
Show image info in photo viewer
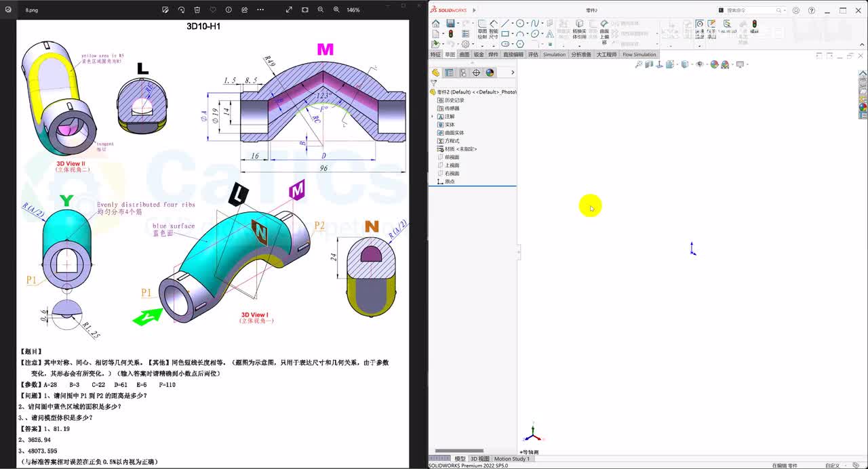click(229, 9)
